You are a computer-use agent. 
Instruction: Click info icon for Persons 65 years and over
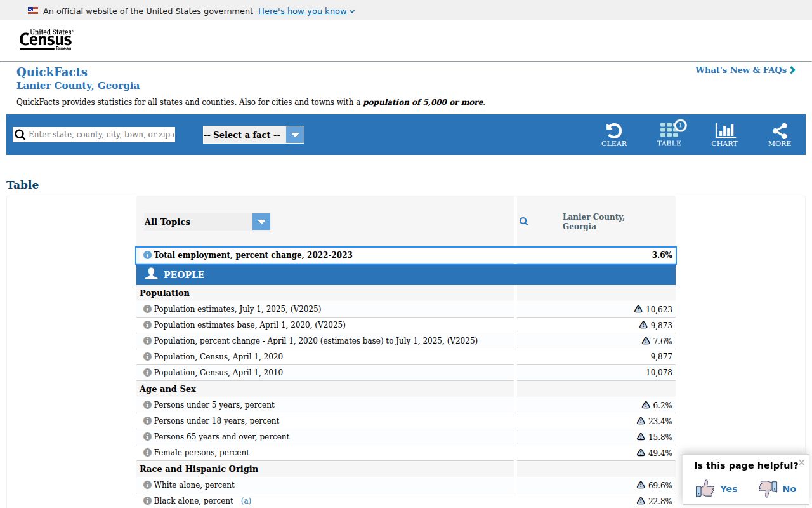pyautogui.click(x=147, y=437)
